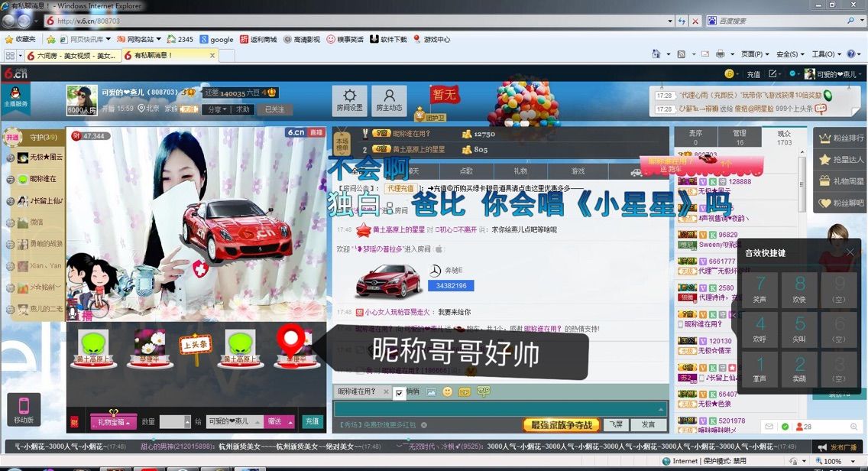
Task: Open the 分享 share dropdown
Action: tap(217, 109)
